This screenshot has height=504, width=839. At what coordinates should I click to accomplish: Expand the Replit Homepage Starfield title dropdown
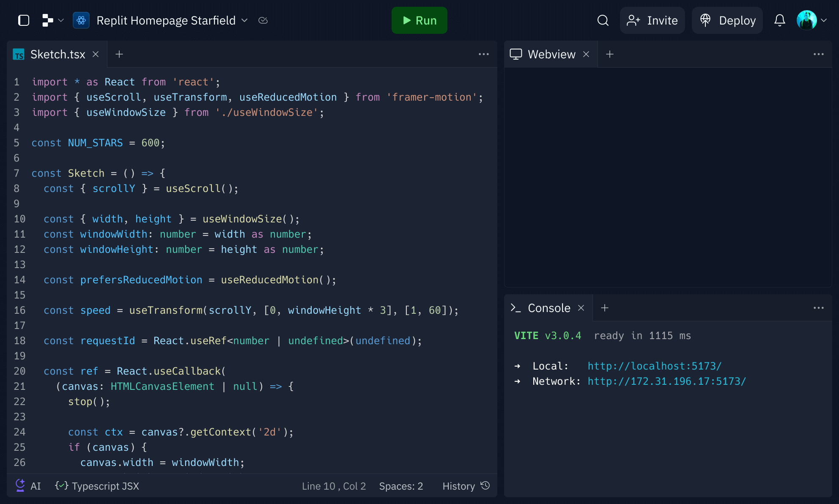(244, 20)
